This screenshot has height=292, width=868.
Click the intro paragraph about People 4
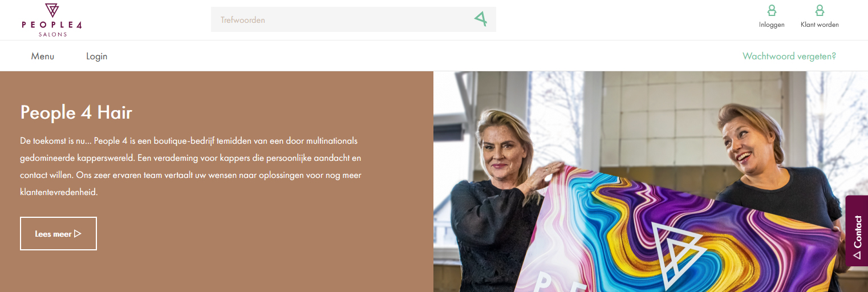point(191,166)
